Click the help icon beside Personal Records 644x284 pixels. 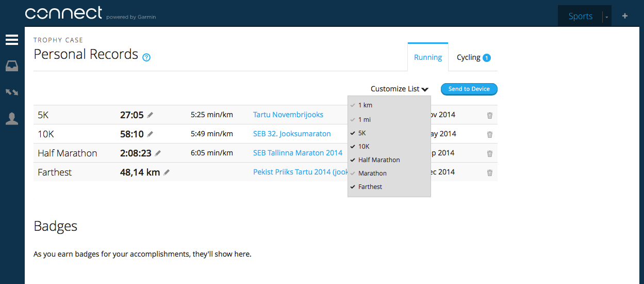point(146,57)
